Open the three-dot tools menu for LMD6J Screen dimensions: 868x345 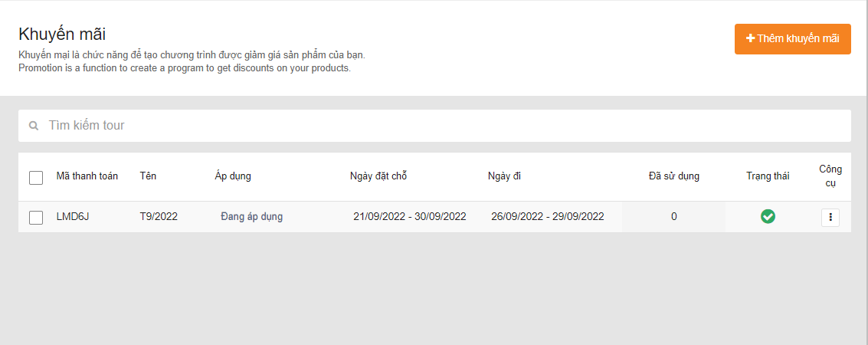[x=830, y=218]
